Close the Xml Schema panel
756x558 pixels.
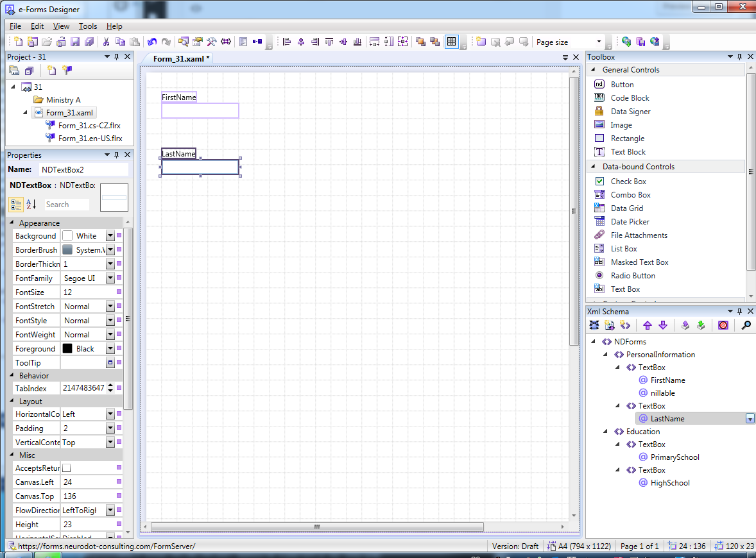750,311
